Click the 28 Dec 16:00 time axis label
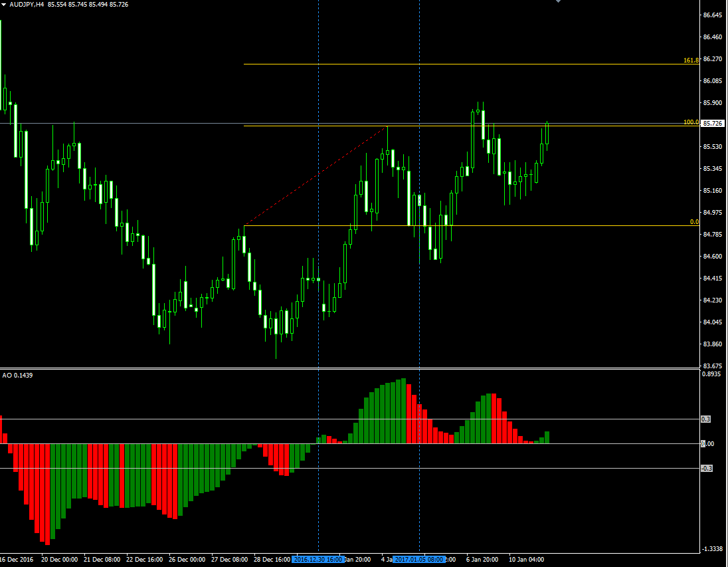The width and height of the screenshot is (728, 567). 272,560
